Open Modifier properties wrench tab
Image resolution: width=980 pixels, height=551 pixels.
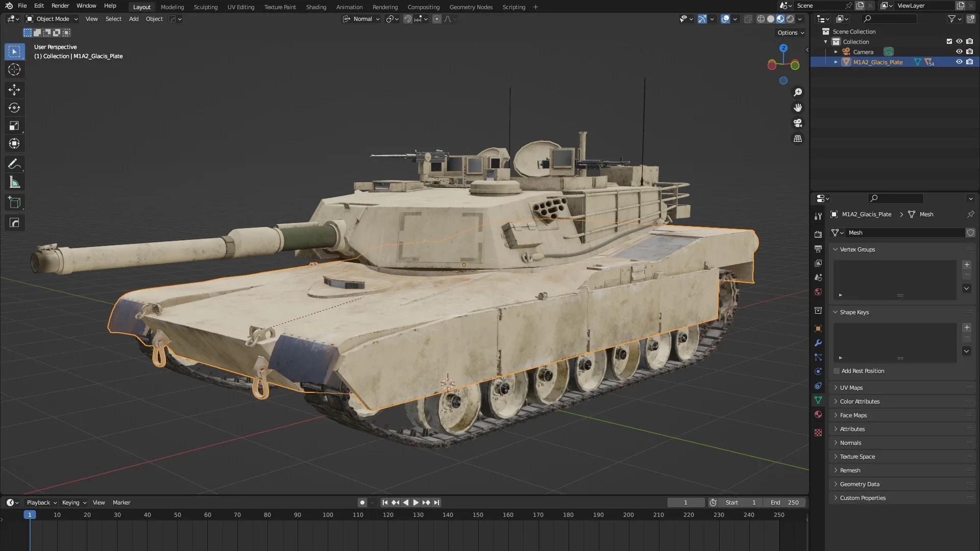818,343
